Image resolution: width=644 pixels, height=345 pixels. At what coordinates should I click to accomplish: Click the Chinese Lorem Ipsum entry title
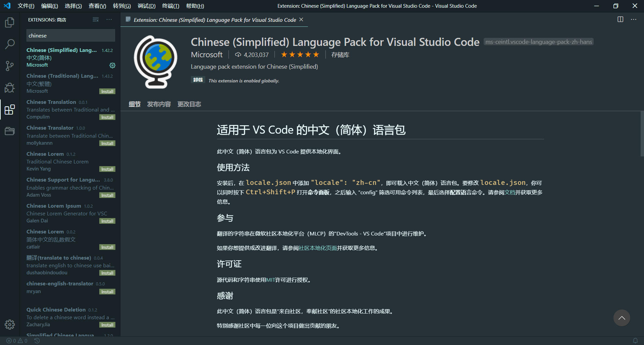[54, 206]
